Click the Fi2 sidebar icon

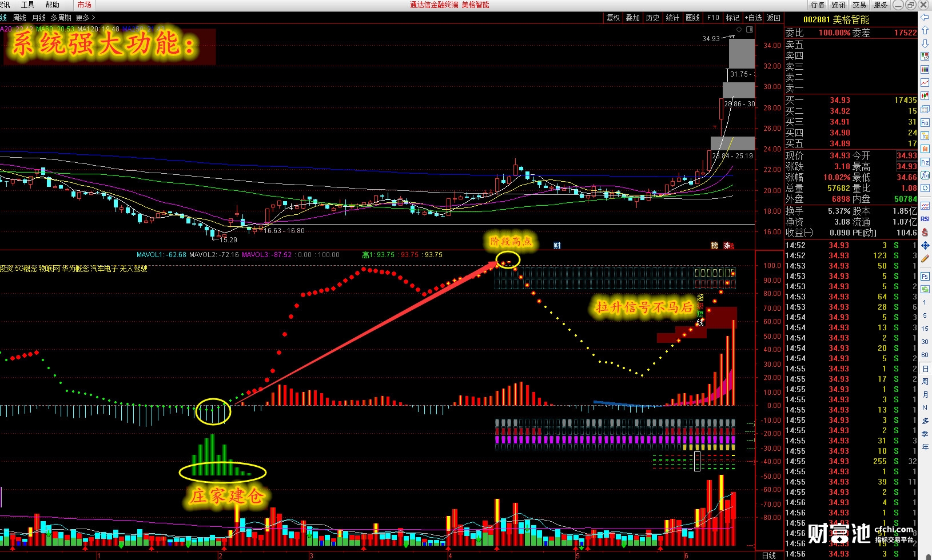(x=925, y=162)
